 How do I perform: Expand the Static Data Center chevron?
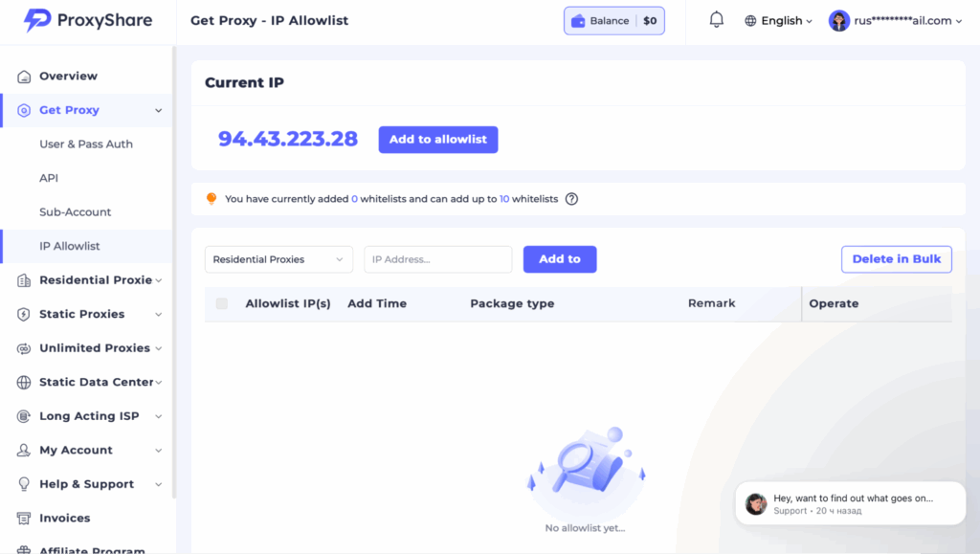(x=159, y=382)
